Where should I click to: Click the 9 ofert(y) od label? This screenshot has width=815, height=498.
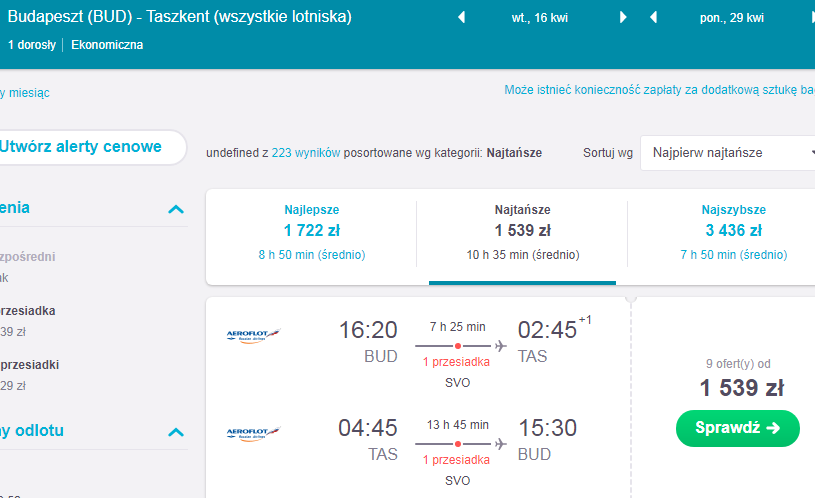coord(738,364)
